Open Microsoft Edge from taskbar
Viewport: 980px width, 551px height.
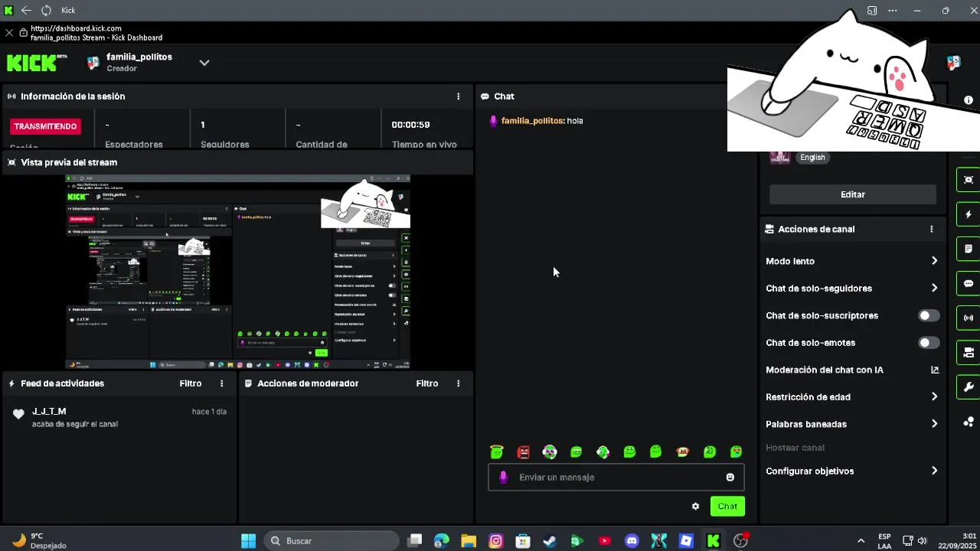coord(442,541)
